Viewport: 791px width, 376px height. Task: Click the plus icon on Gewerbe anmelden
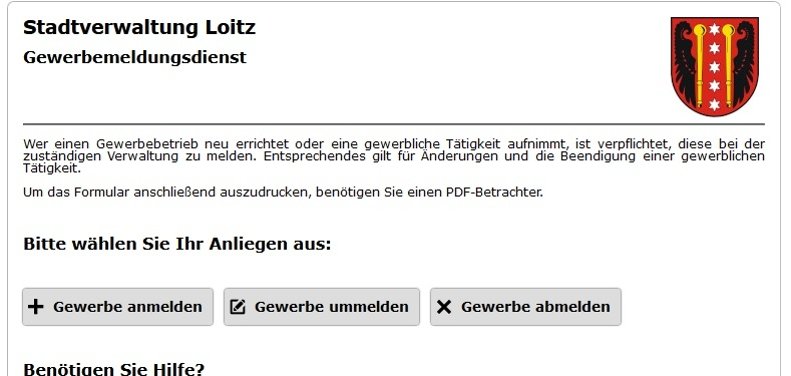(x=35, y=307)
